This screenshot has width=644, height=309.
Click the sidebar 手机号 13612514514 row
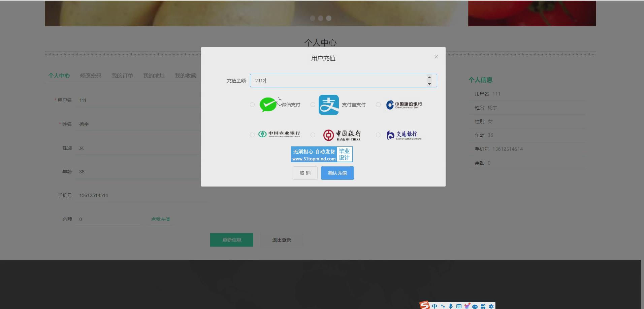(x=527, y=149)
